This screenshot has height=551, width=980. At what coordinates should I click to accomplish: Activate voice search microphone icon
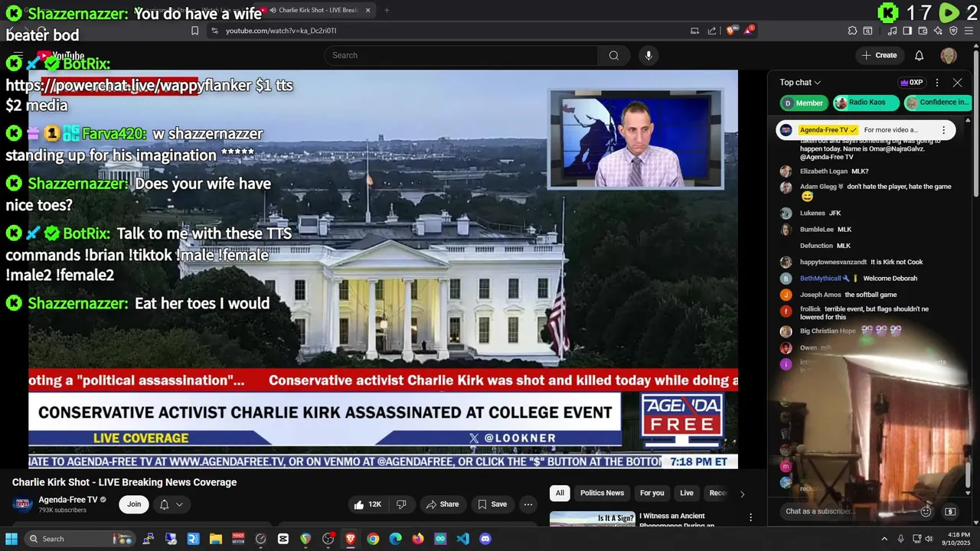pyautogui.click(x=648, y=55)
